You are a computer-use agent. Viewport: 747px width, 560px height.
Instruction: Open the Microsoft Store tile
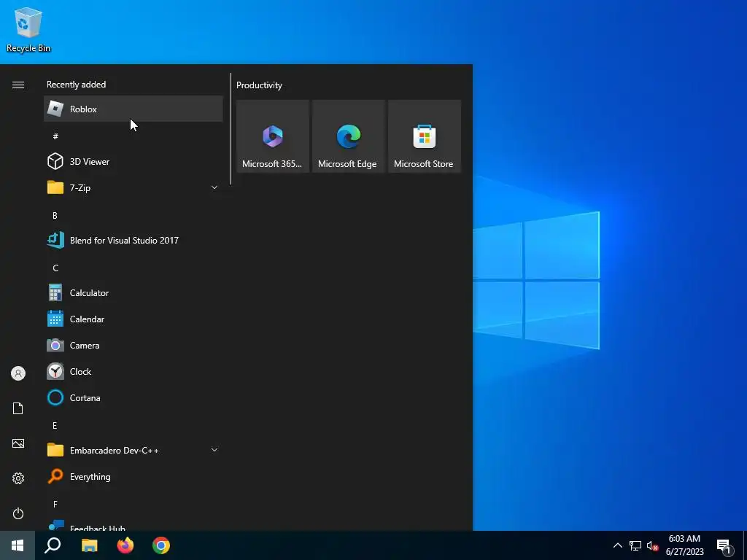[425, 136]
